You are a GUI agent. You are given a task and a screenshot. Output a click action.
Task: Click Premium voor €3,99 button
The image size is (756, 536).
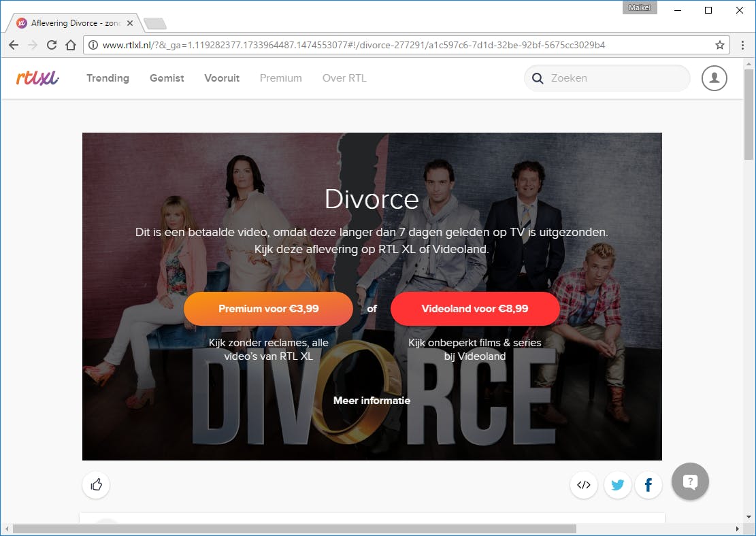[x=269, y=309]
